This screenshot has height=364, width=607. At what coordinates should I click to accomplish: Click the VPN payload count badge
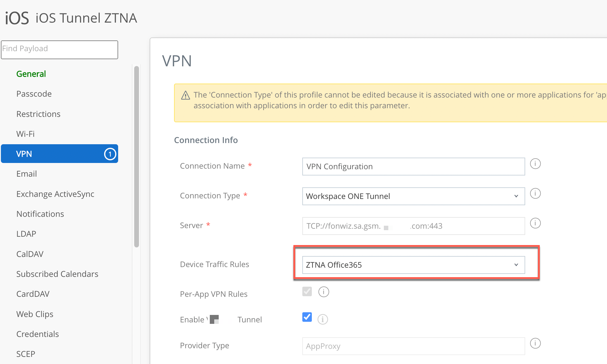(x=110, y=154)
